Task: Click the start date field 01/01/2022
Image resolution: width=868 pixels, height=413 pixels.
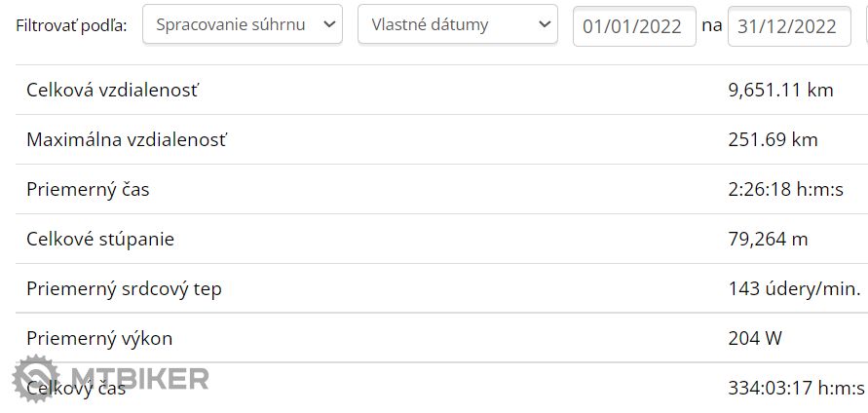Action: [633, 26]
